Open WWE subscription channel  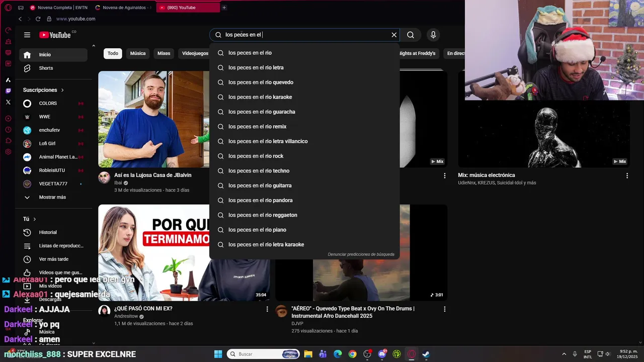(x=53, y=117)
